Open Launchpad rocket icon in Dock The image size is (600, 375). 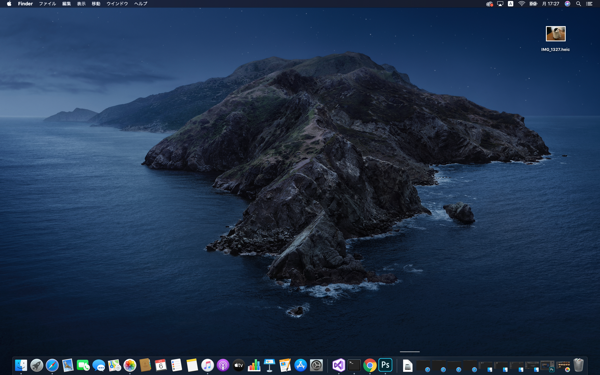37,365
